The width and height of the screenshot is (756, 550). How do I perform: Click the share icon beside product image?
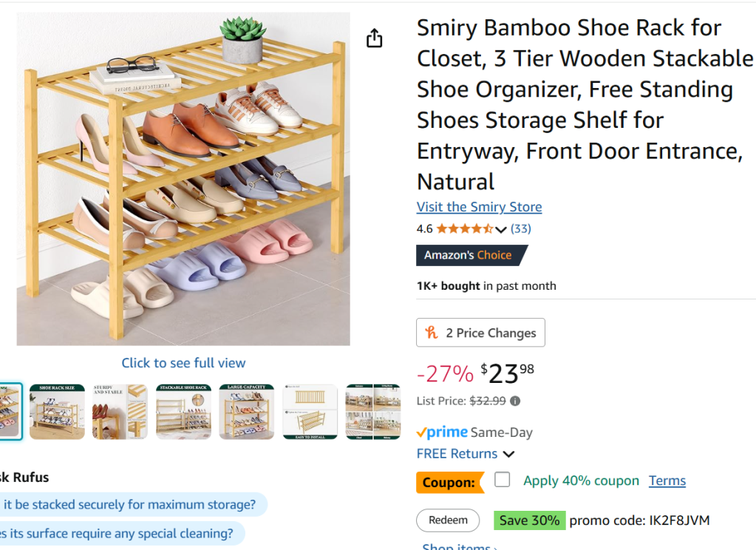375,38
